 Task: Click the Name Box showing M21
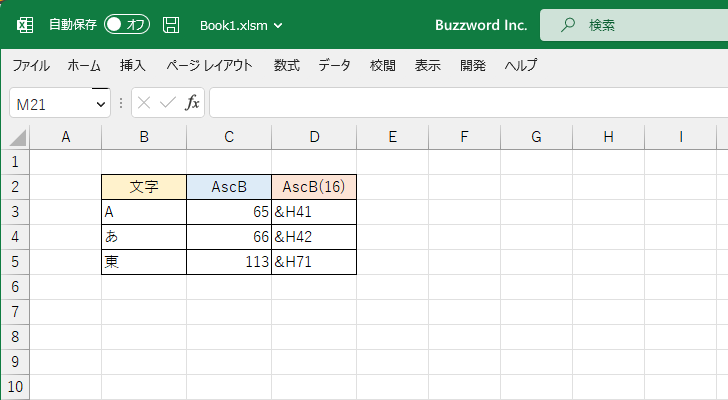tap(52, 104)
